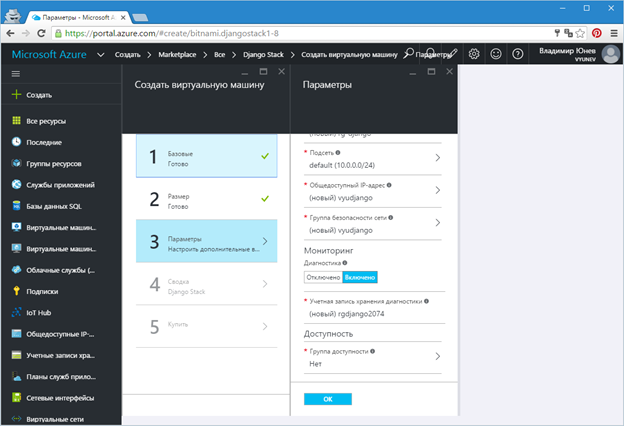Open Recent clock icon in sidebar
The width and height of the screenshot is (624, 426).
16,142
